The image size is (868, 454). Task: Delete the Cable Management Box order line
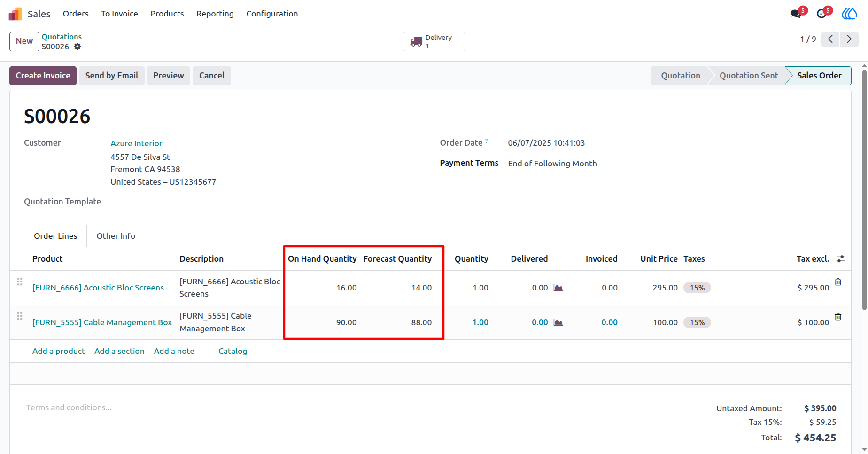tap(838, 317)
